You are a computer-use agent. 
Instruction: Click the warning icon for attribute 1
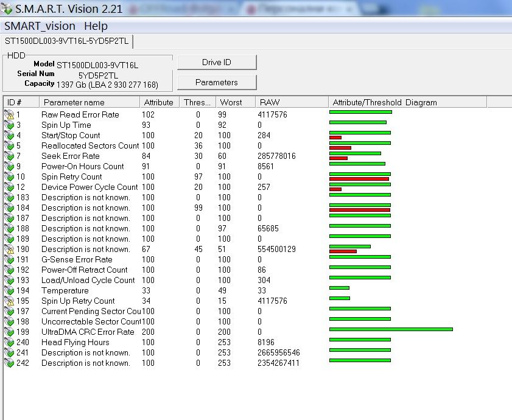[9, 114]
